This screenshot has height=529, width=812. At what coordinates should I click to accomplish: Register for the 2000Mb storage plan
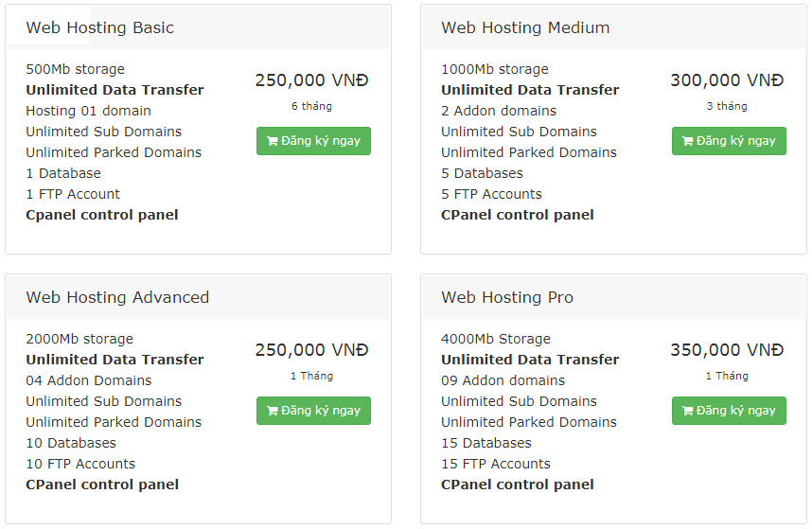coord(313,411)
